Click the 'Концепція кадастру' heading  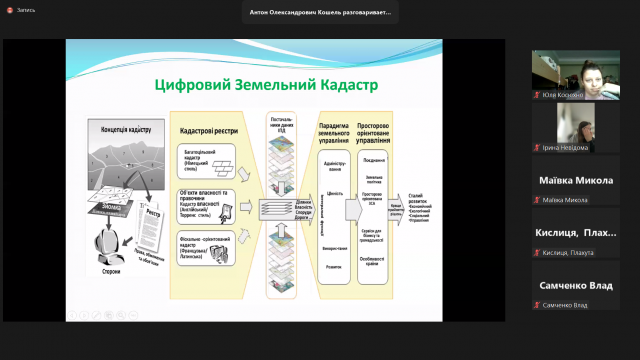pyautogui.click(x=126, y=129)
